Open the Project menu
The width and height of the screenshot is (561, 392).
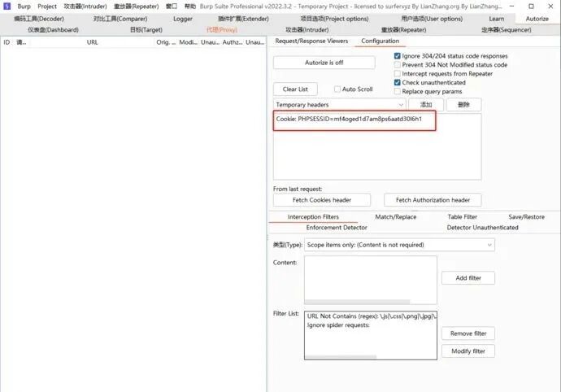pos(47,7)
